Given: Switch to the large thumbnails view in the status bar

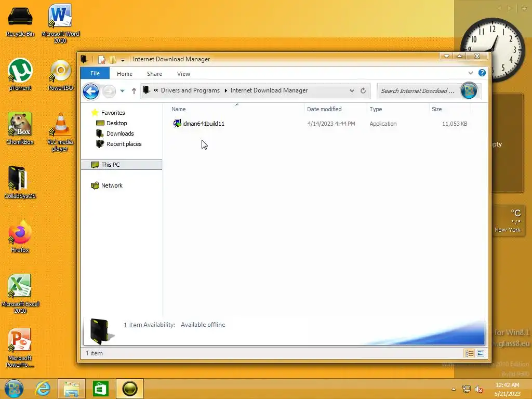Looking at the screenshot, I should tap(481, 353).
